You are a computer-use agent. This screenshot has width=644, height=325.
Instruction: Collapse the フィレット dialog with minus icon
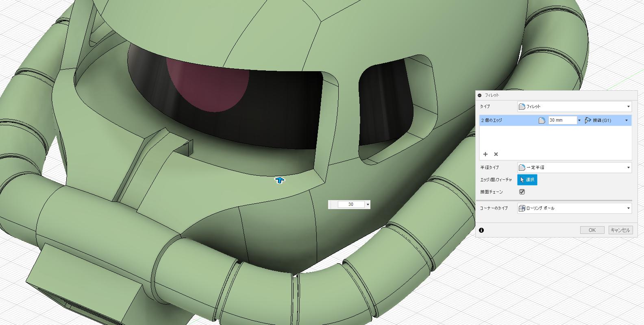point(480,95)
